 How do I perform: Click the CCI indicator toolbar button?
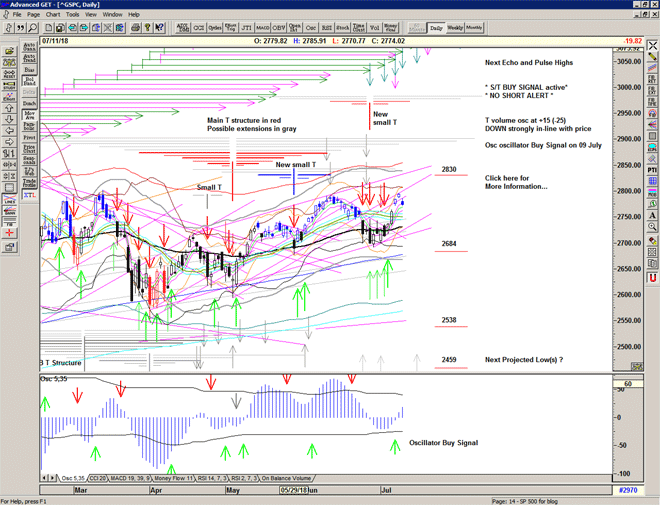[199, 28]
